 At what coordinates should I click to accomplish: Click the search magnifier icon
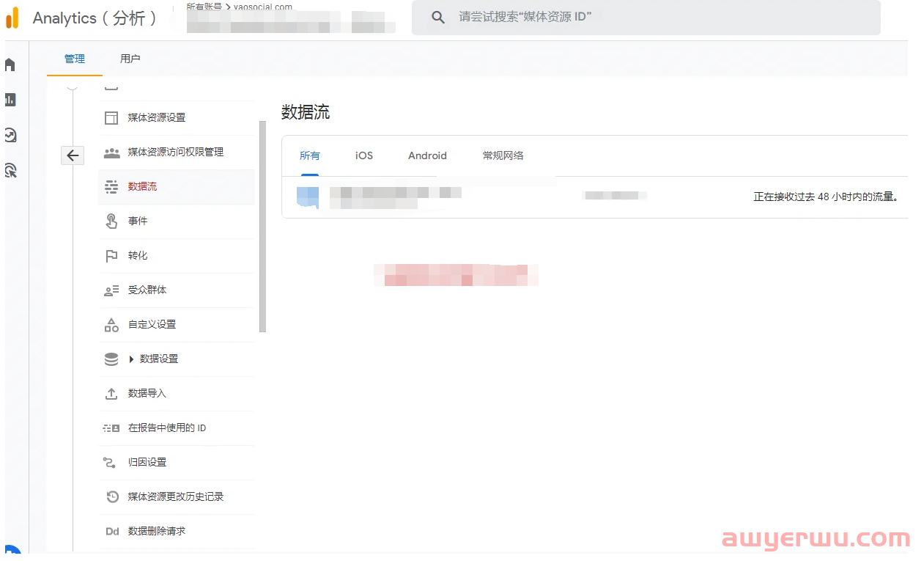[438, 17]
